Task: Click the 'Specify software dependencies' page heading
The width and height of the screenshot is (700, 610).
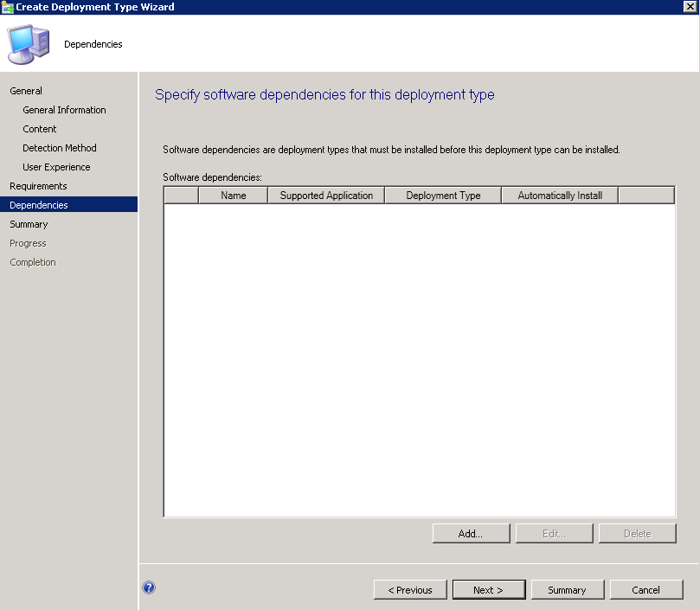Action: [x=324, y=94]
